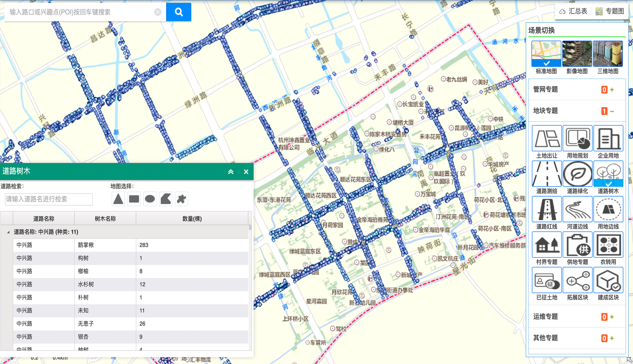Collapse the 地块专题 section
The image size is (633, 364).
click(x=612, y=111)
